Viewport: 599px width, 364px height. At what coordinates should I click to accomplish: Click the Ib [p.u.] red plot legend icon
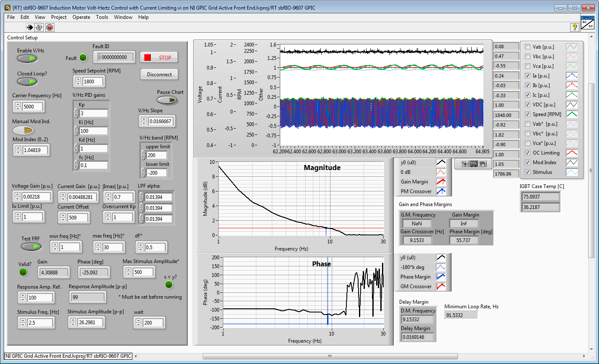point(572,85)
